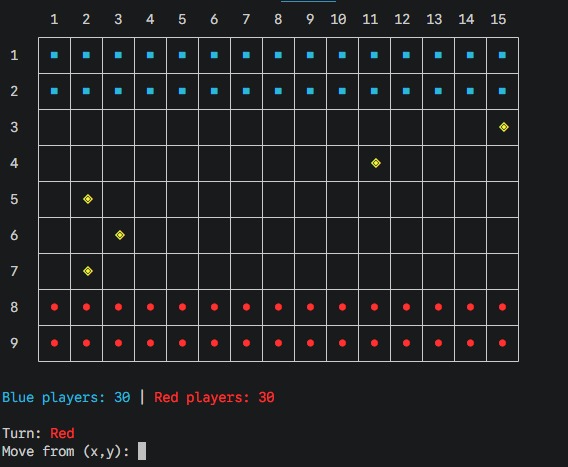Select the blue square at column 8, row 1
The width and height of the screenshot is (568, 467).
tap(278, 55)
